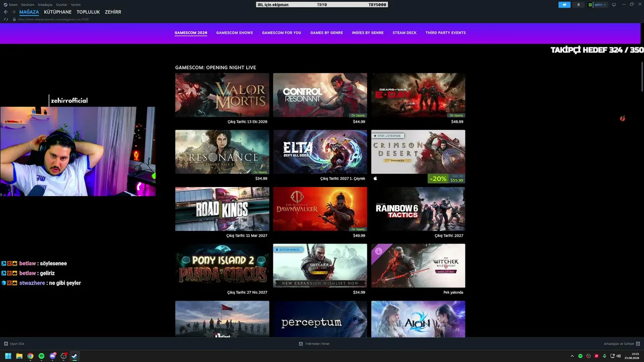Open the ZEHİRR profile section
This screenshot has width=644, height=362.
point(113,12)
